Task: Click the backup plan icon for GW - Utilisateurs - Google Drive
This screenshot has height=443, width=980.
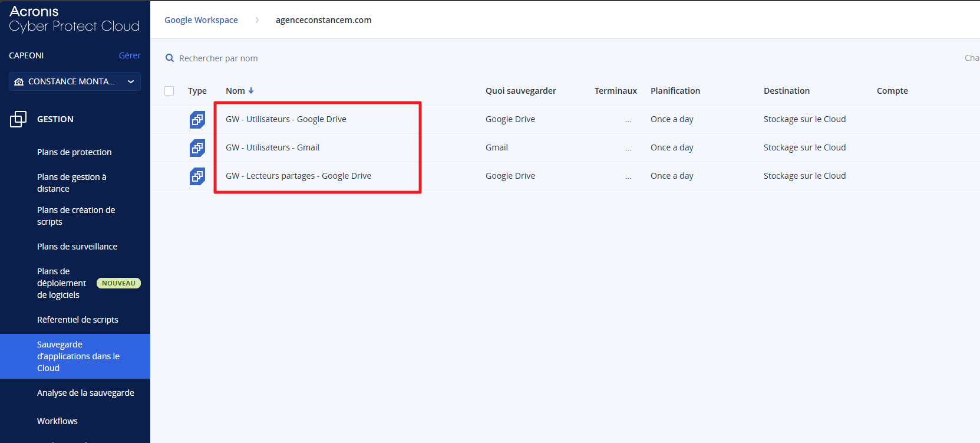Action: [x=197, y=119]
